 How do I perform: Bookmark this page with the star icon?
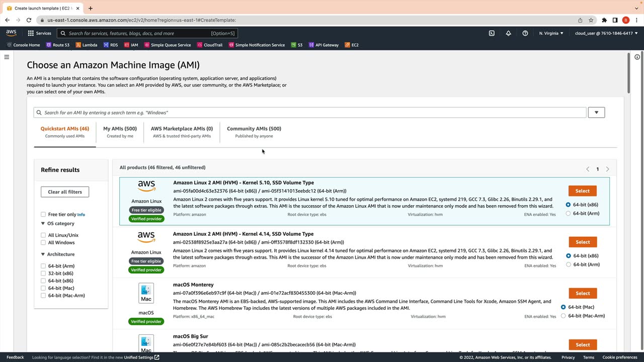point(591,20)
